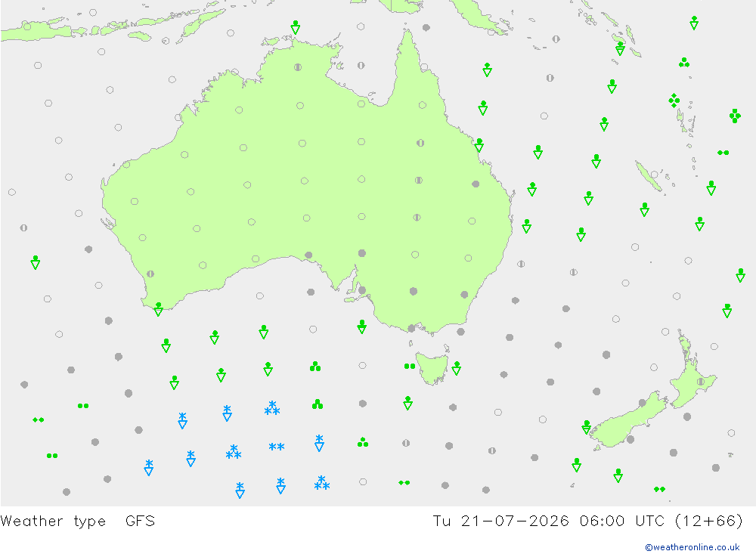Select the '06:00 UTC' time text
Viewport: 756px width, 554px height.
coord(624,521)
